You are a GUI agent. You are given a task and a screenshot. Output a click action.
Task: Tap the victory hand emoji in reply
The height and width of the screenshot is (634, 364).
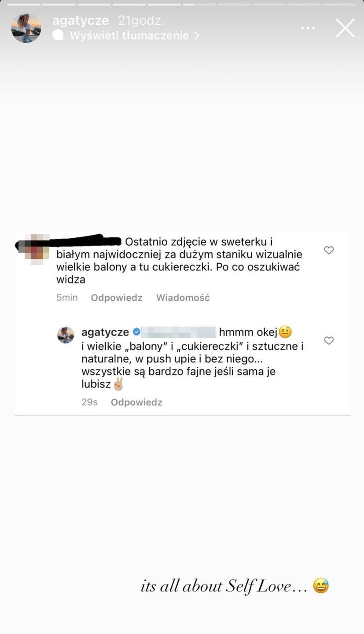click(x=118, y=384)
